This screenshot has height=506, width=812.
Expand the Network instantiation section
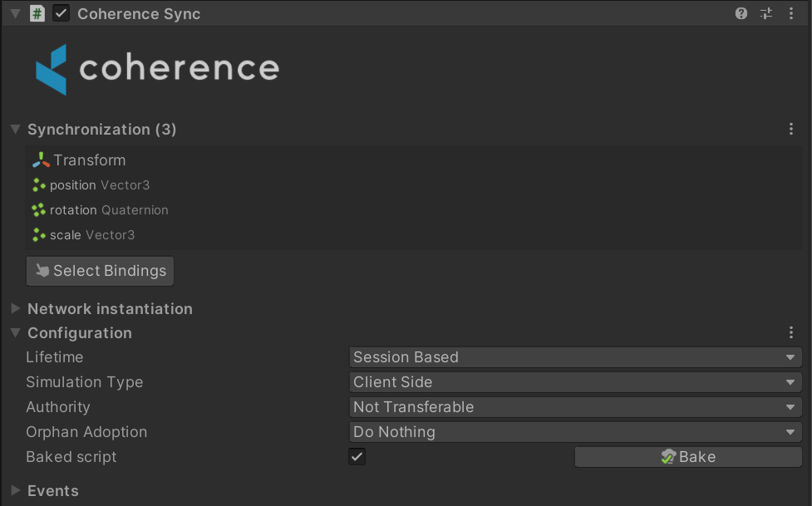tap(16, 309)
